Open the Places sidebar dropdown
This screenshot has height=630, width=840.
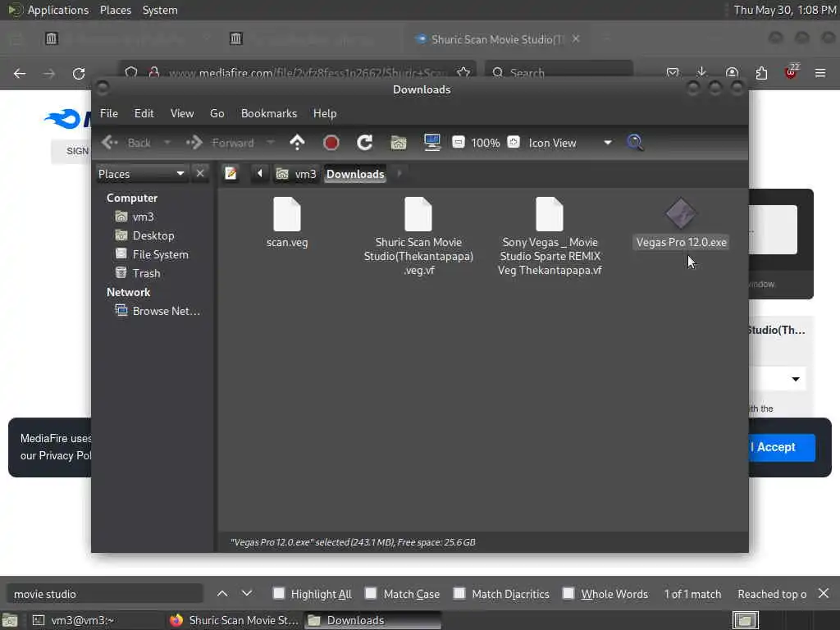point(142,174)
